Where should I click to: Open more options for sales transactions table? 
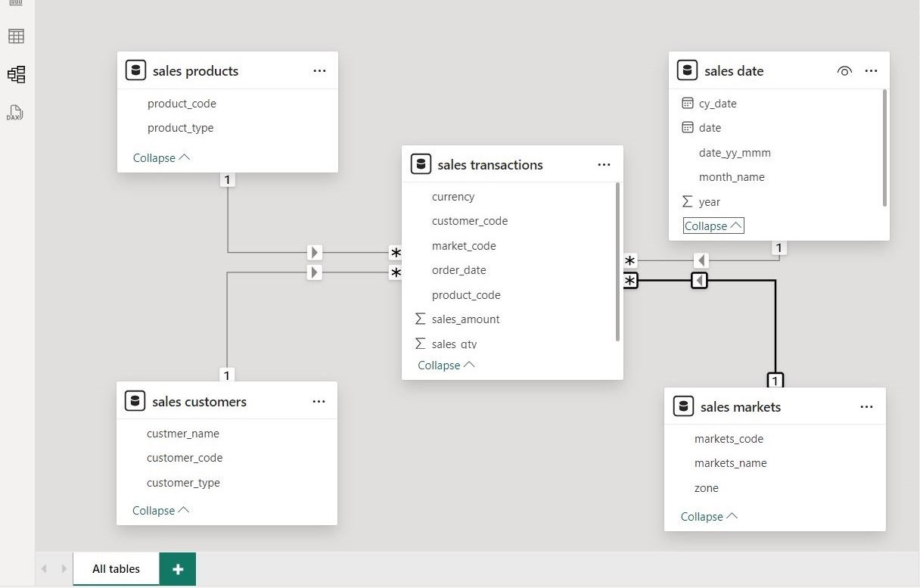pos(604,165)
